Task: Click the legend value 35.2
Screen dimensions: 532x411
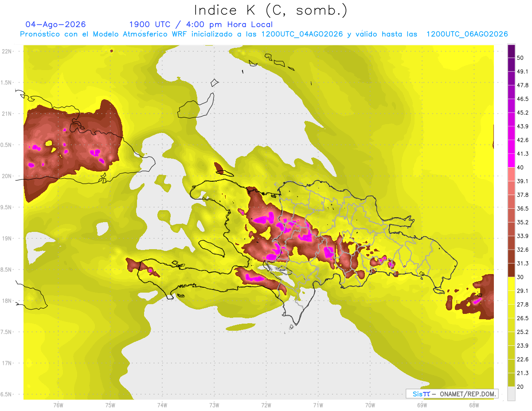Action: pyautogui.click(x=523, y=222)
